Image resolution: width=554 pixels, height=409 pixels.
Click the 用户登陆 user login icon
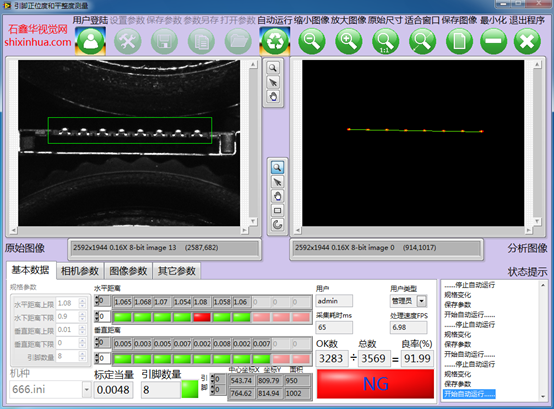click(90, 41)
